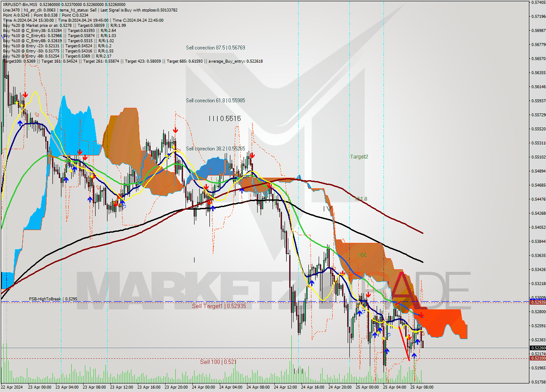This screenshot has width=546, height=392.
Task: Click the 0.51756 price axis label
Action: coord(538,382)
